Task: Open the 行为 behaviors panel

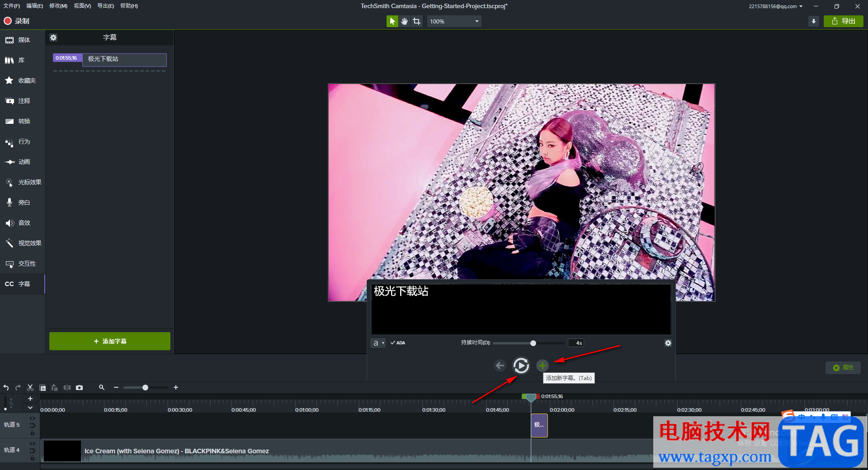Action: 23,141
